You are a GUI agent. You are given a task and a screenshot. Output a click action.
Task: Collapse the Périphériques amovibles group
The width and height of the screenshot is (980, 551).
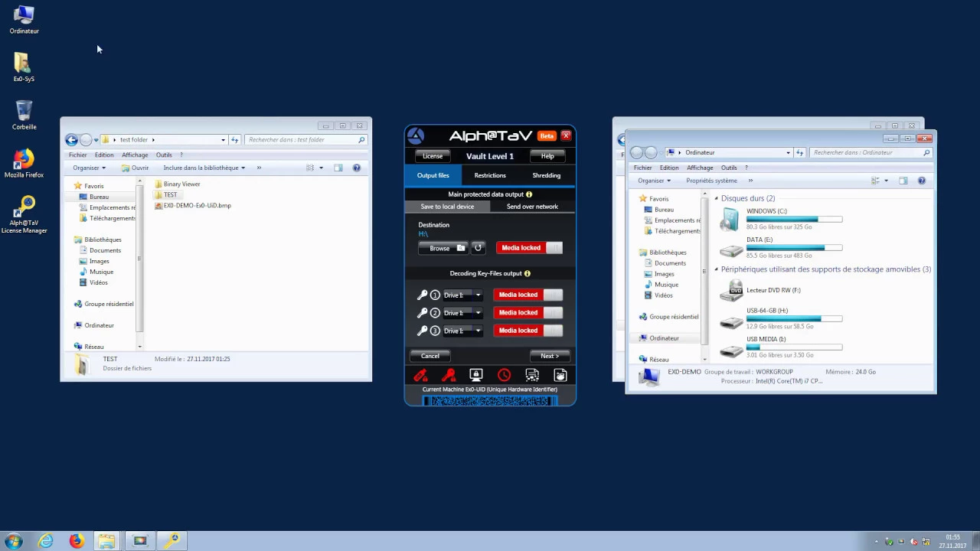[x=717, y=269]
